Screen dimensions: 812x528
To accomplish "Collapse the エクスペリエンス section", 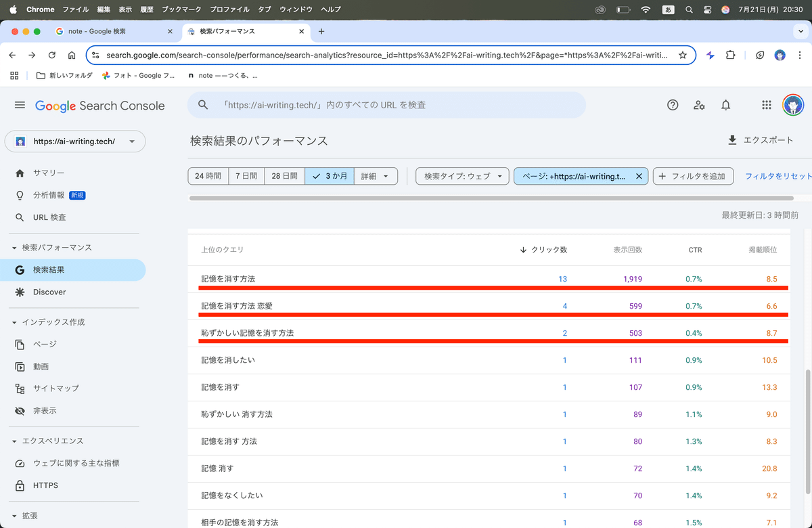I will point(15,441).
